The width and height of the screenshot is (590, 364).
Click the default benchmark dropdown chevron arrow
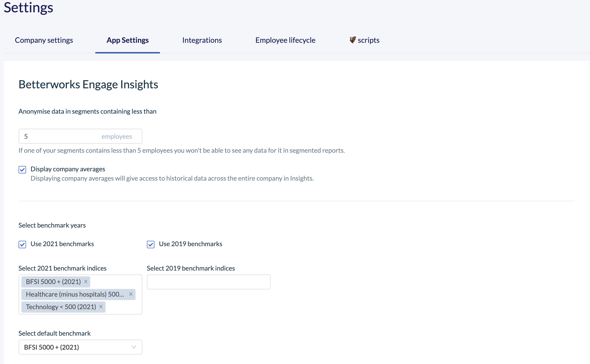pos(134,347)
